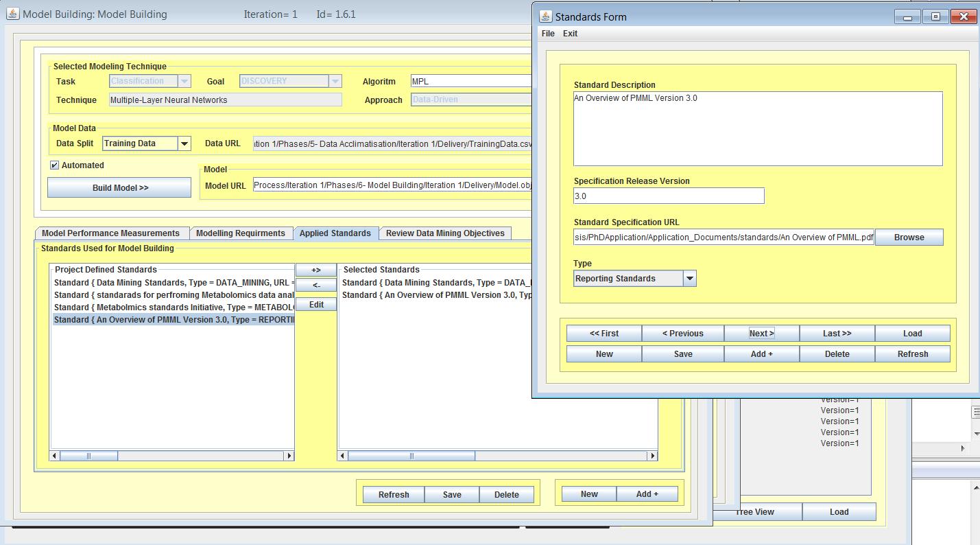Select the Metabolmics standards Initiative list entry
The width and height of the screenshot is (980, 545).
click(174, 308)
